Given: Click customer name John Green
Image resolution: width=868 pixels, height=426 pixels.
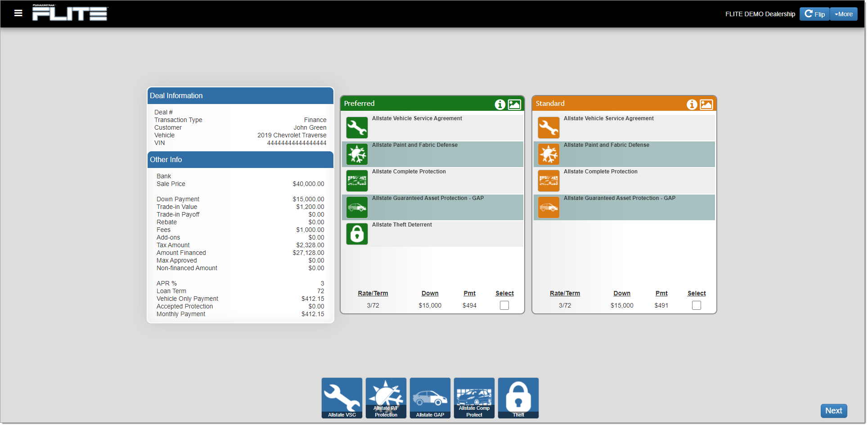Looking at the screenshot, I should 310,127.
